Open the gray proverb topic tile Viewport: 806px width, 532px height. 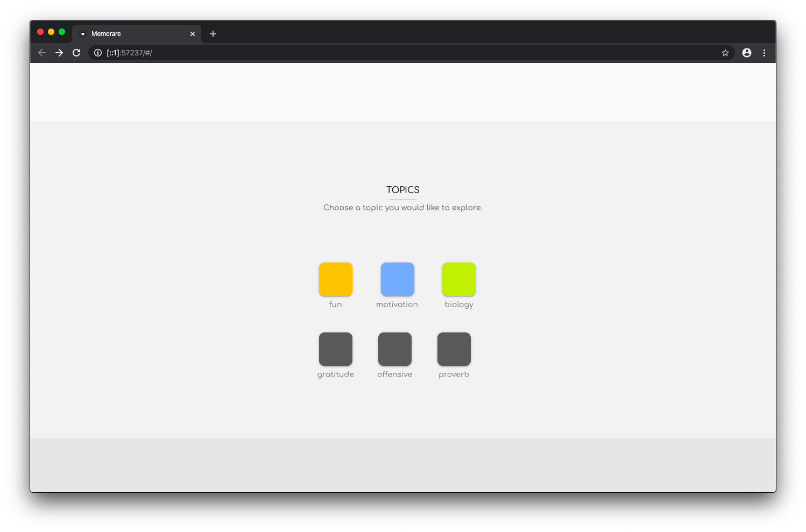click(x=454, y=349)
